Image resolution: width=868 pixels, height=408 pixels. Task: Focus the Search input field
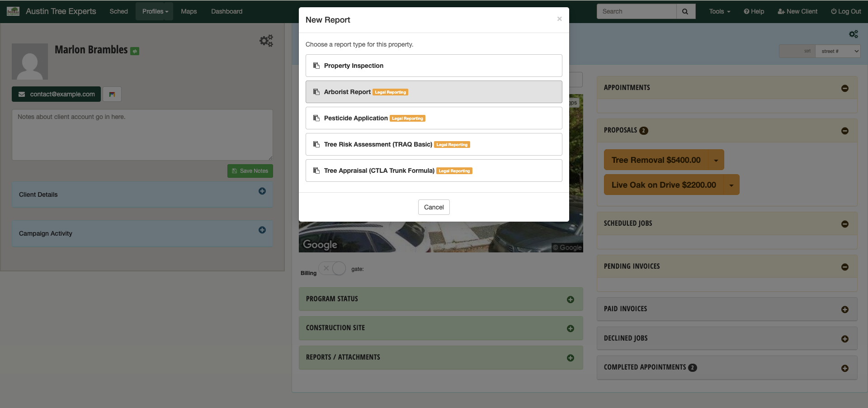point(637,11)
